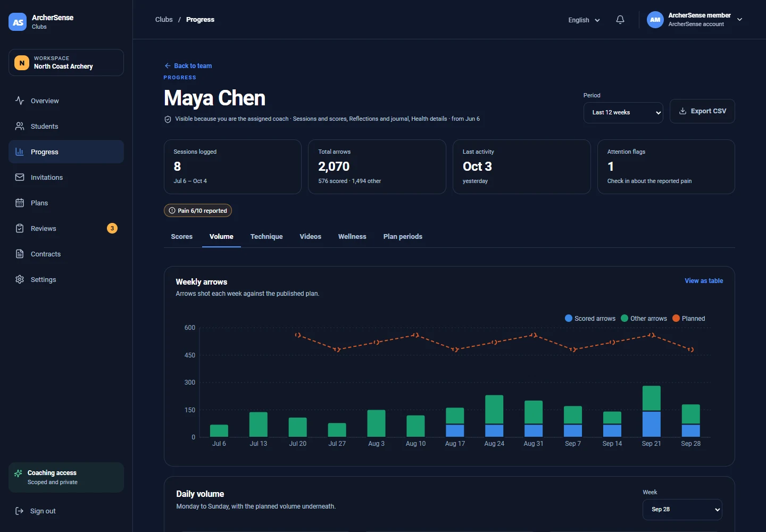Click the Settings gear icon
The width and height of the screenshot is (766, 532).
coord(20,279)
